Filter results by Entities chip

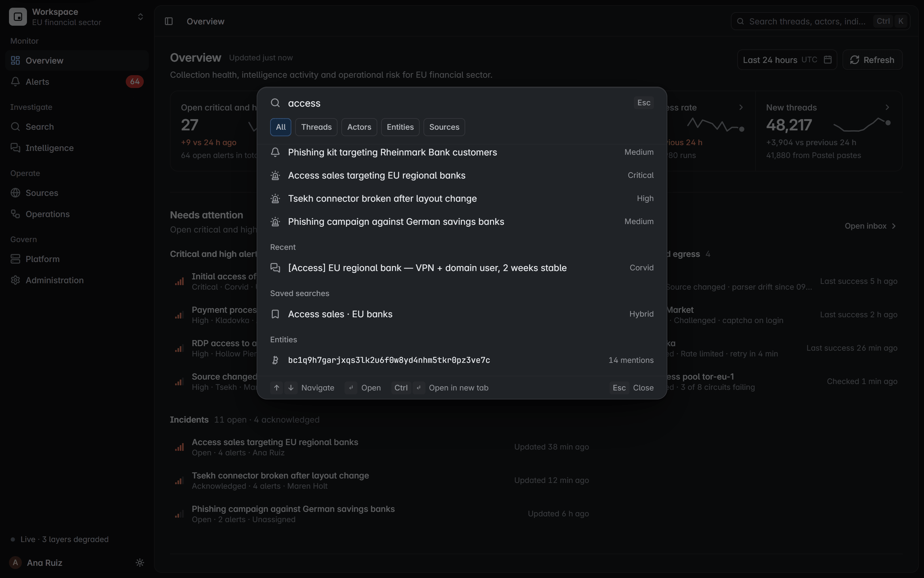[400, 127]
